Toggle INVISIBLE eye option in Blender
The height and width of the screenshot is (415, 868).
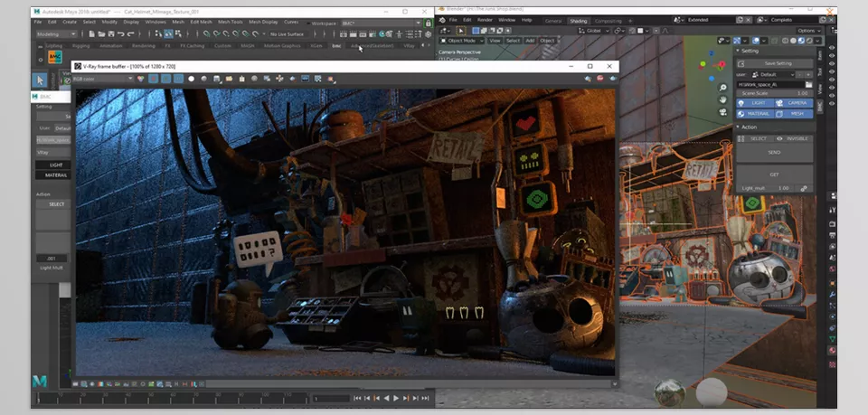click(793, 139)
